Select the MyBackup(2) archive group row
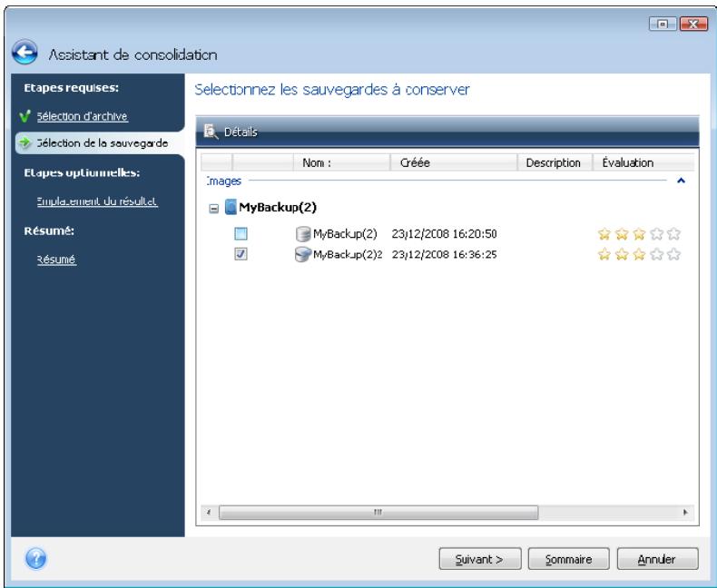717x588 pixels. point(278,207)
